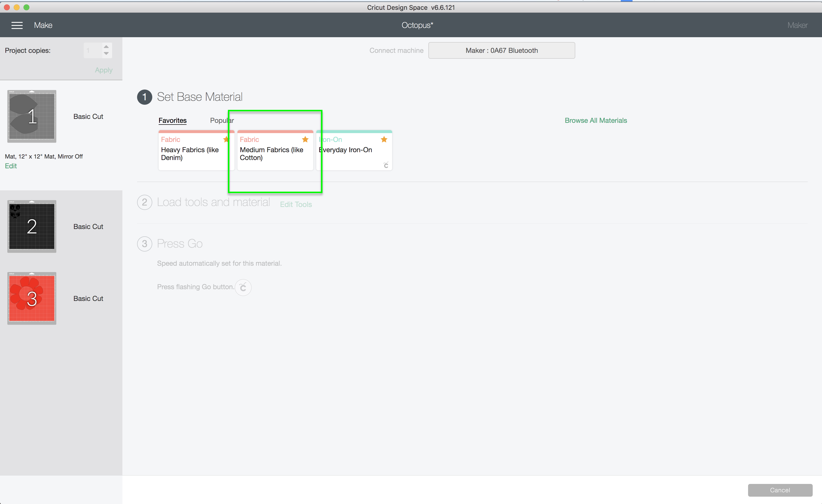Select the black mat 2 thumbnail
The image size is (822, 504).
click(x=32, y=226)
